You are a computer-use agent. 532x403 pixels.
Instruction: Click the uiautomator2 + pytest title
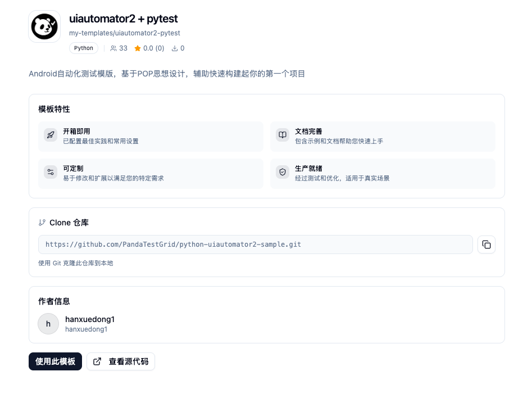coord(124,19)
